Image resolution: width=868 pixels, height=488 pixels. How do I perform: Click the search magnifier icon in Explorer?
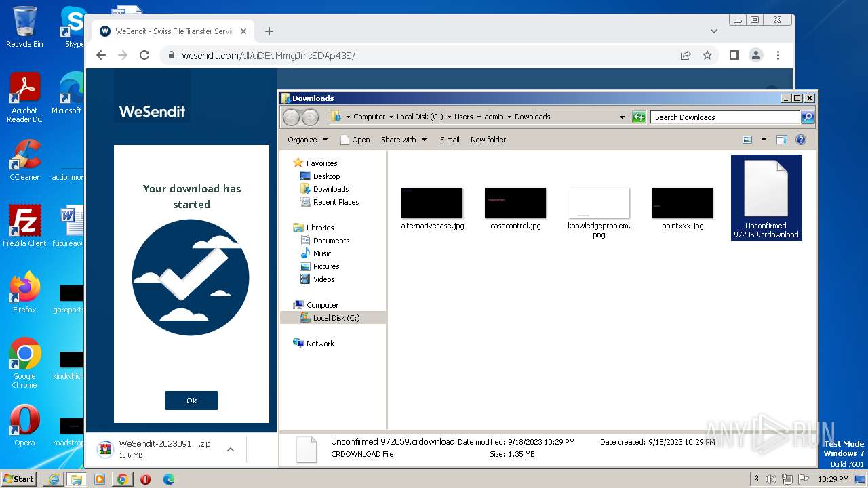pos(807,117)
